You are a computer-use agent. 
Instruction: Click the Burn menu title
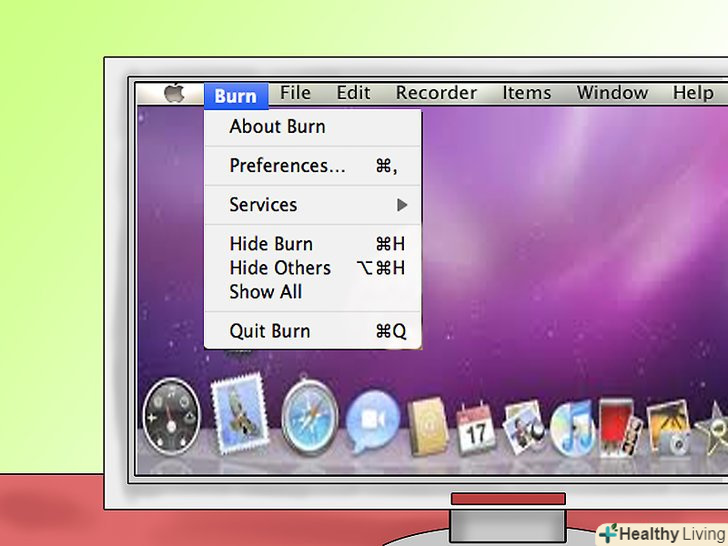(x=236, y=96)
